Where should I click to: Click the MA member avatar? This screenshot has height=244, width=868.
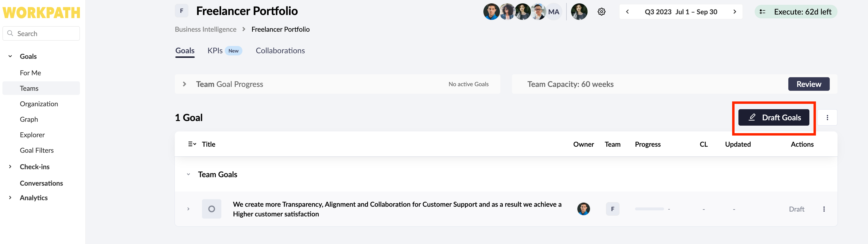click(x=554, y=12)
